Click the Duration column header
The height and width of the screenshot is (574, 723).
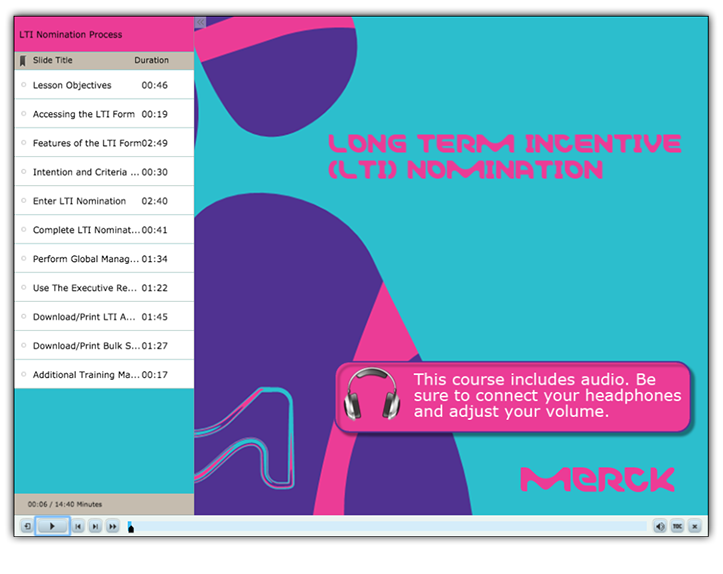pyautogui.click(x=152, y=61)
